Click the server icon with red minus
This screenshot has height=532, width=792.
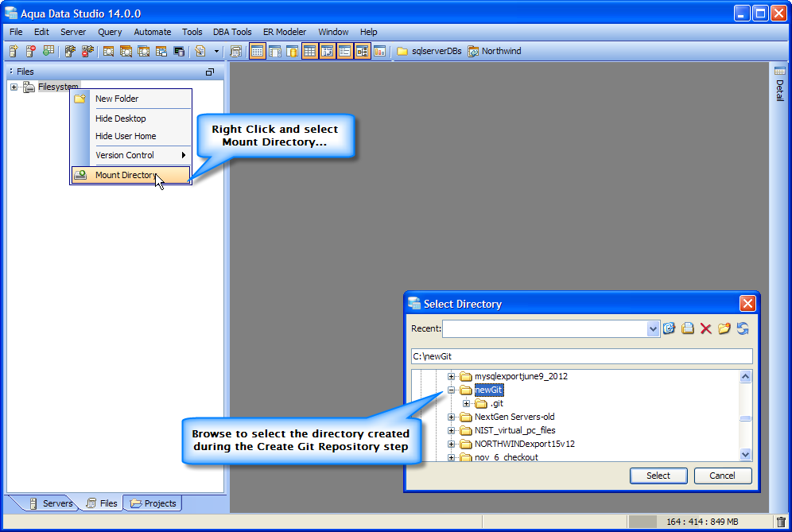pyautogui.click(x=31, y=51)
